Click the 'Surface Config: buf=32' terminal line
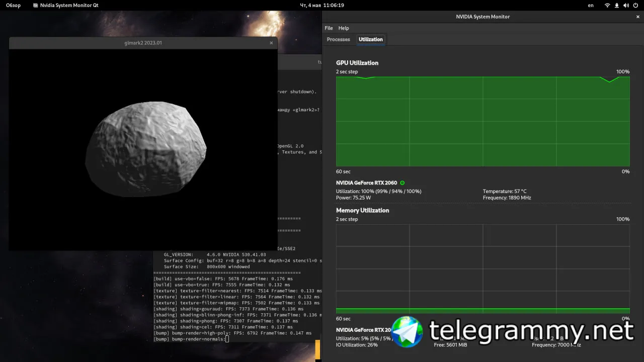Image resolution: width=644 pixels, height=362 pixels. coord(243,260)
